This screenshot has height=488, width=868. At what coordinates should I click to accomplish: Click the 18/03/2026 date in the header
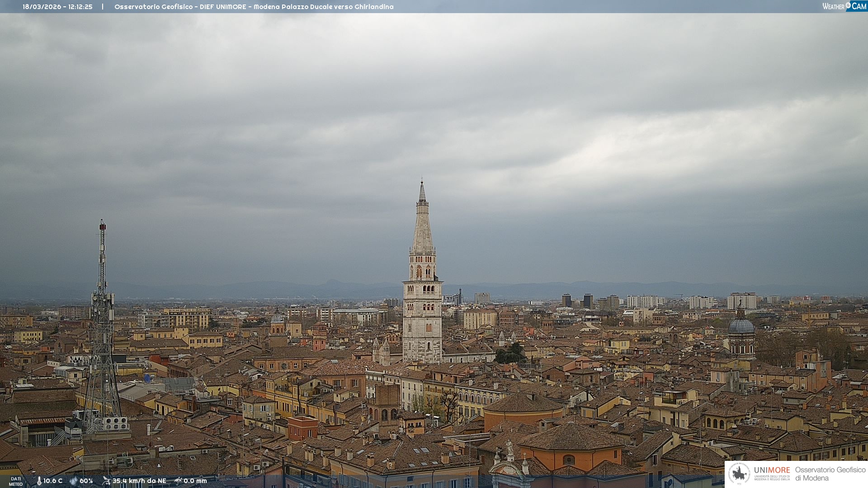42,7
